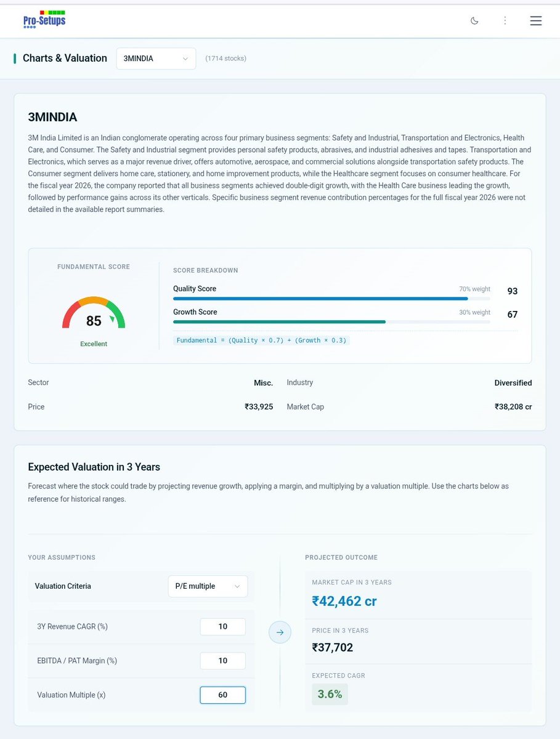Click the expected CAGR 3.6% badge
The width and height of the screenshot is (560, 739).
330,694
